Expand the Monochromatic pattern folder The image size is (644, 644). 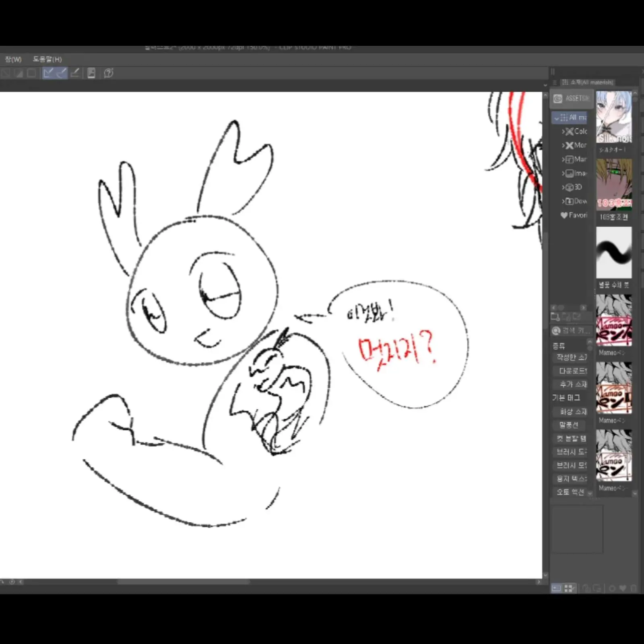click(563, 145)
